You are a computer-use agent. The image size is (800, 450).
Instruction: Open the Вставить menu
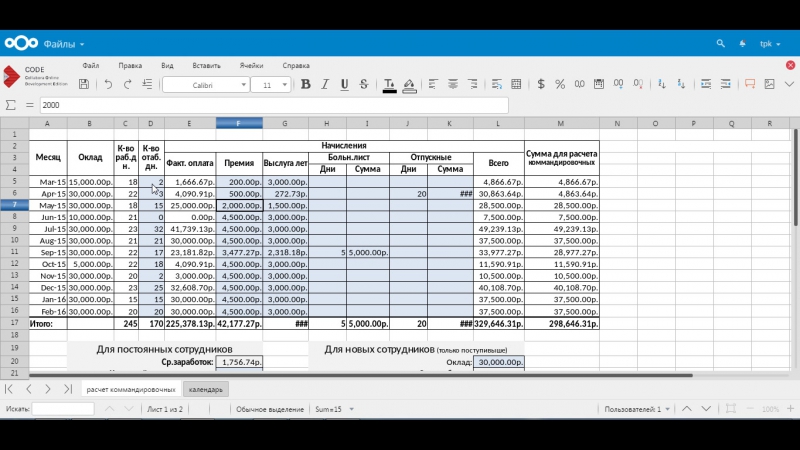207,66
